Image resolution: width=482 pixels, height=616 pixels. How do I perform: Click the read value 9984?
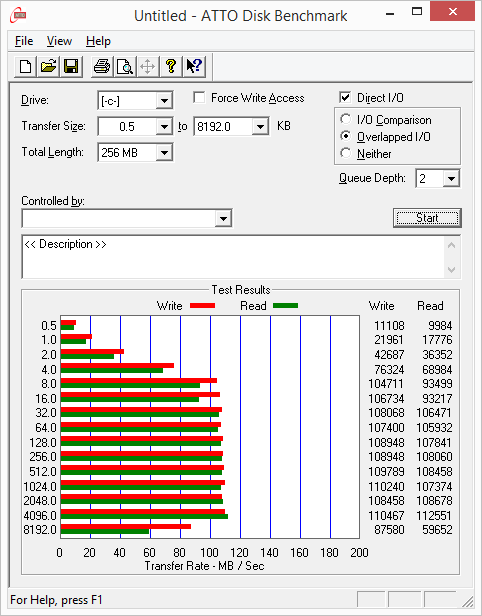[x=440, y=326]
